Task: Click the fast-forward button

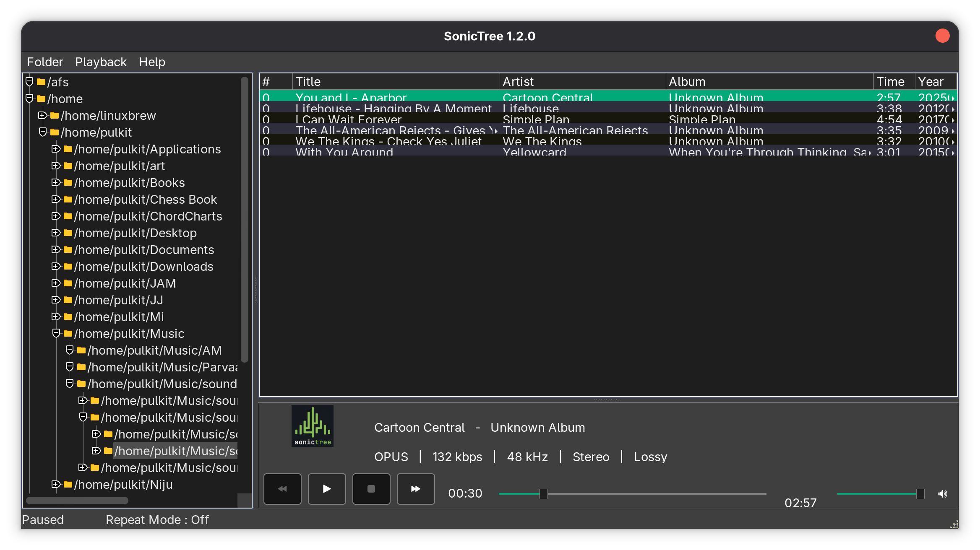Action: 416,489
